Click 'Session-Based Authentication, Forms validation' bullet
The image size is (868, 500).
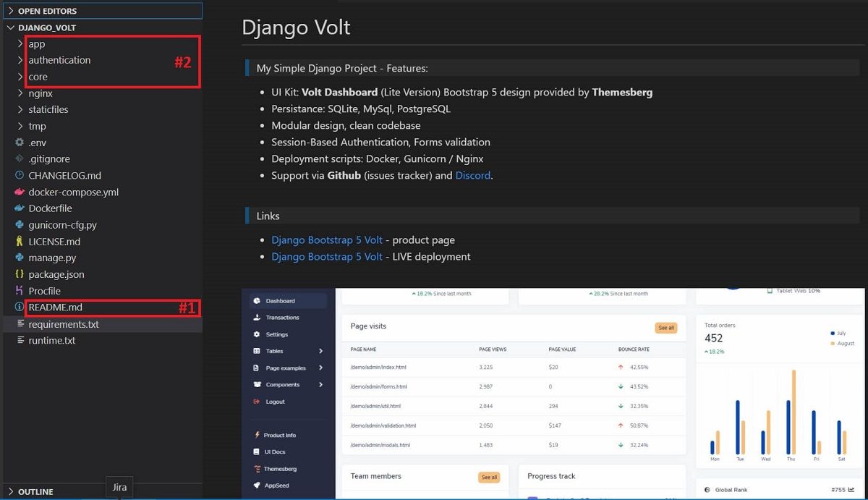[x=380, y=143]
